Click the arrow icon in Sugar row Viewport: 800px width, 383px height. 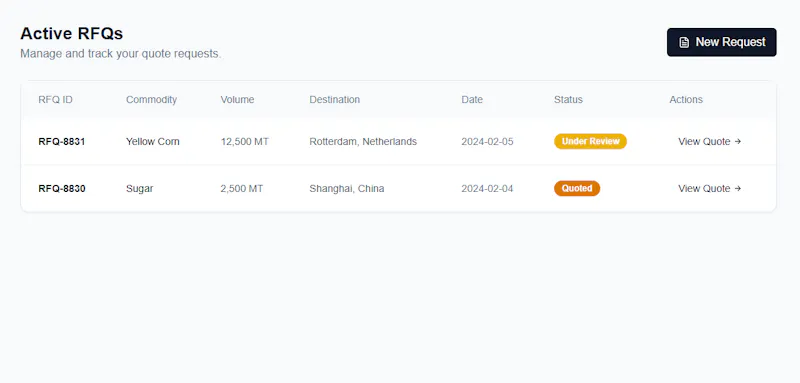[738, 189]
